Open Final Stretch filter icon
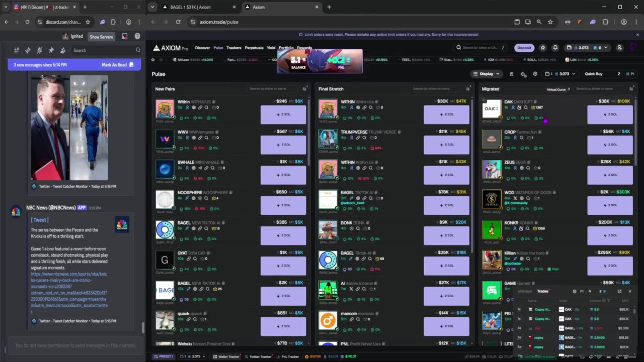 [x=468, y=89]
